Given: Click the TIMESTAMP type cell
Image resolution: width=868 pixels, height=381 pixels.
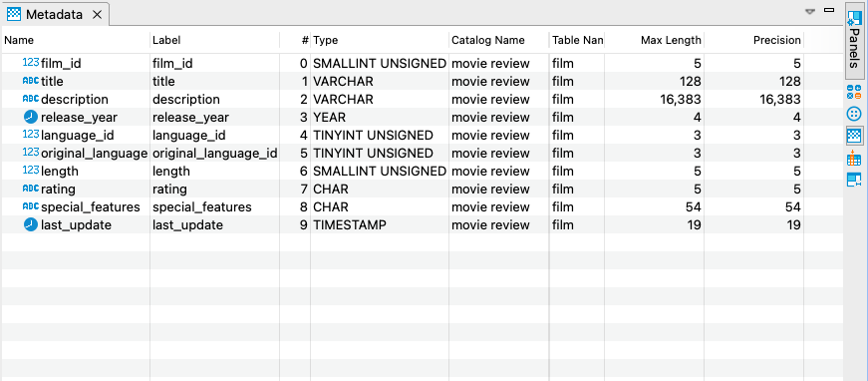Looking at the screenshot, I should point(350,225).
